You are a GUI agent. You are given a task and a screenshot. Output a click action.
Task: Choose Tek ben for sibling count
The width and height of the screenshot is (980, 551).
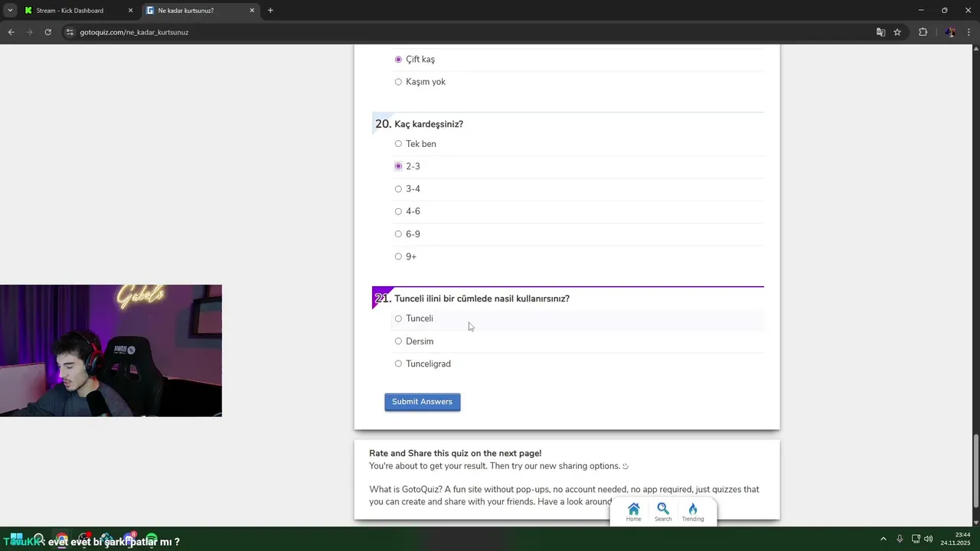pos(398,144)
